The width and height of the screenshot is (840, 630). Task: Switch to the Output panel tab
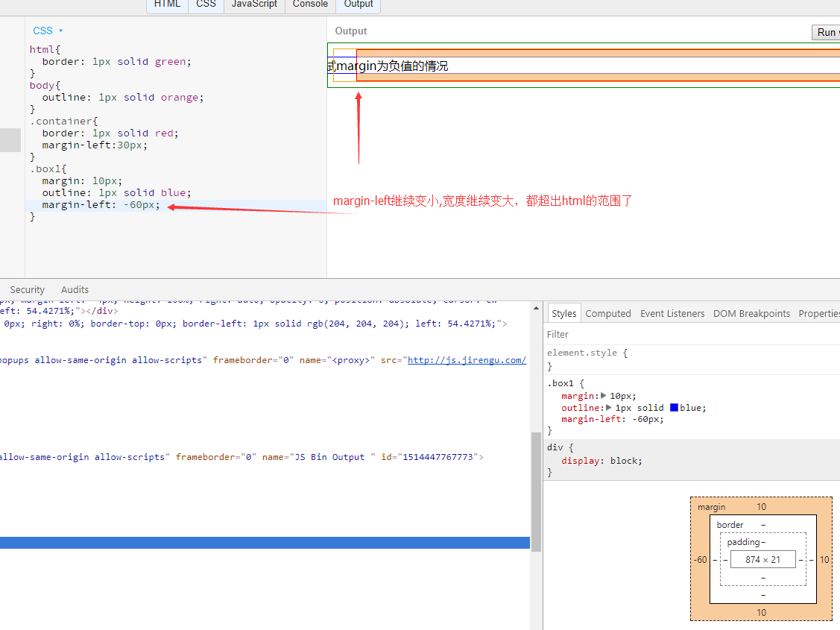tap(358, 4)
